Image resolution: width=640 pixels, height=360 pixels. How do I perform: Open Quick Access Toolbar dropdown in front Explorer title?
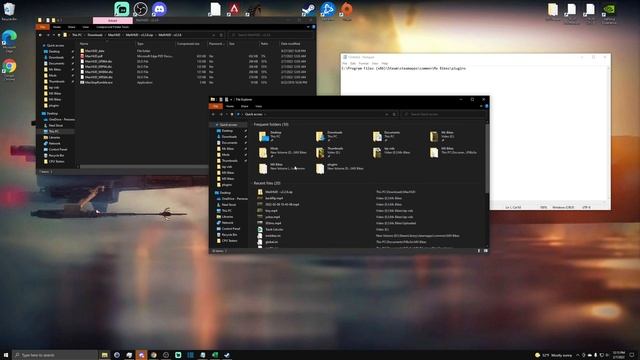231,100
